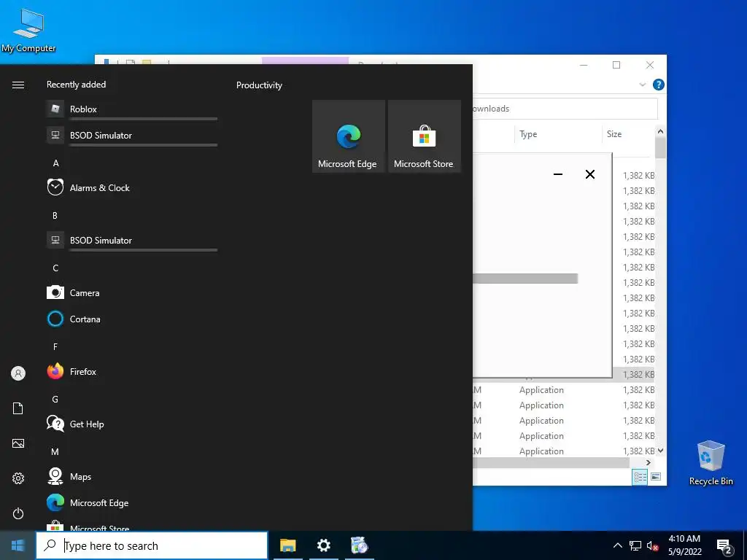Open Alarms & Clock app

[x=132, y=187]
